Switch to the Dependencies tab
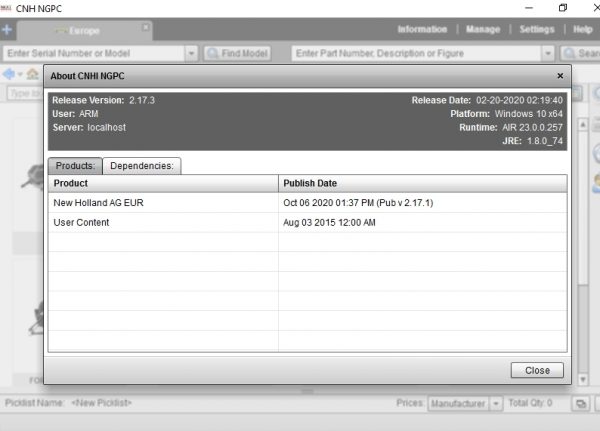 142,166
